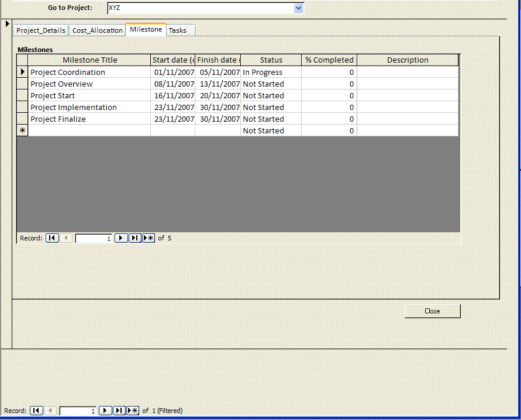Screen dimensions: 521x420
Task: Click Project Start's empty Description cell
Action: point(408,95)
